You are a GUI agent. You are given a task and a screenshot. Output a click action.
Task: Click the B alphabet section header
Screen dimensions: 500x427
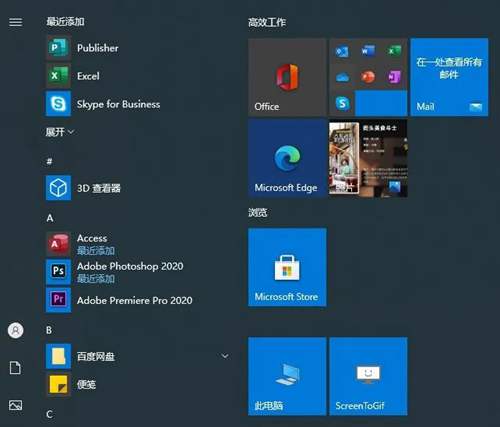[x=49, y=330]
